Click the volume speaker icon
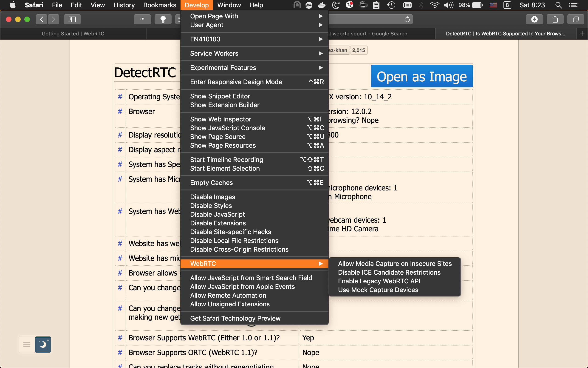The image size is (588, 368). pyautogui.click(x=449, y=5)
